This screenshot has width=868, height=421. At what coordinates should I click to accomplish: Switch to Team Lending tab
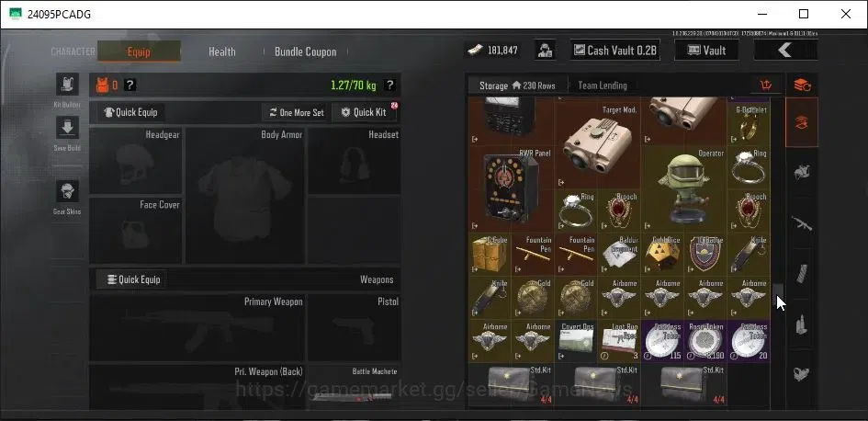click(x=603, y=85)
